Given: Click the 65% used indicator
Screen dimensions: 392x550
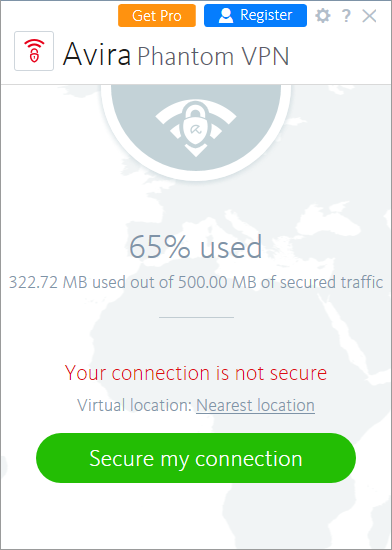Looking at the screenshot, I should tap(196, 247).
